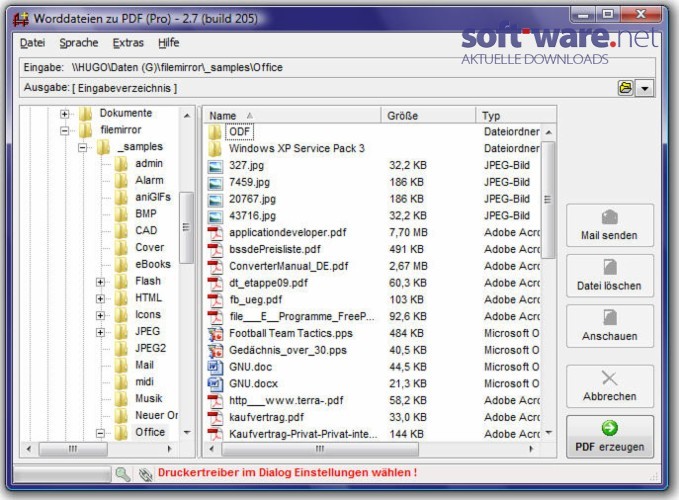Sort file list by Größe column
The image size is (679, 500).
[x=428, y=116]
